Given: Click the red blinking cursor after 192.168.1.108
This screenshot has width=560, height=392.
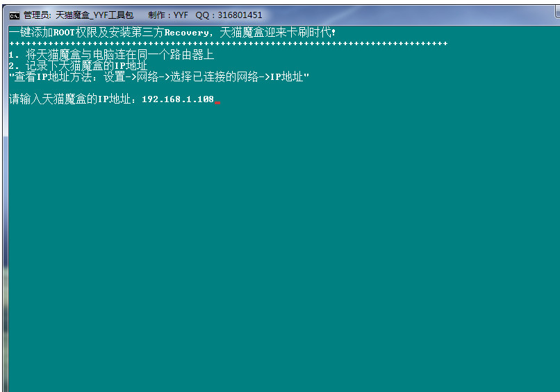Looking at the screenshot, I should [x=217, y=103].
